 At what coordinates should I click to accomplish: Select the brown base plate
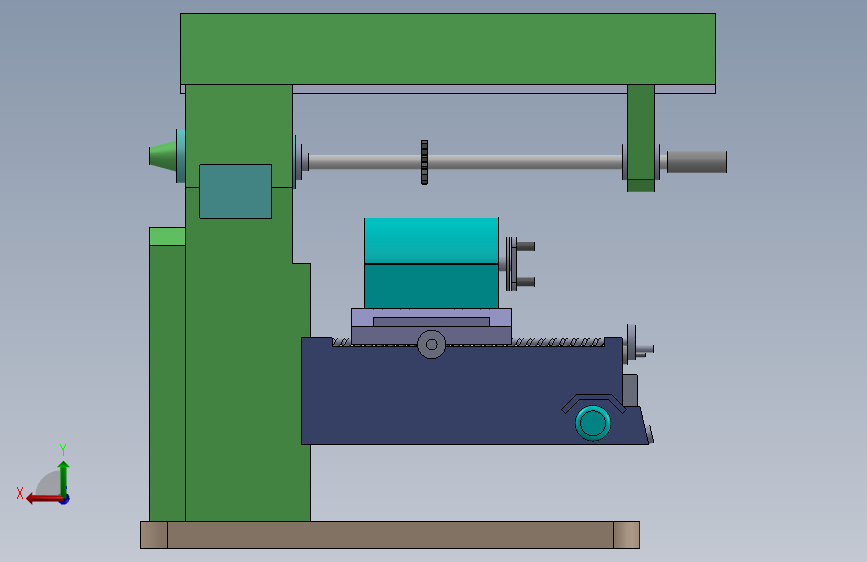pos(390,535)
